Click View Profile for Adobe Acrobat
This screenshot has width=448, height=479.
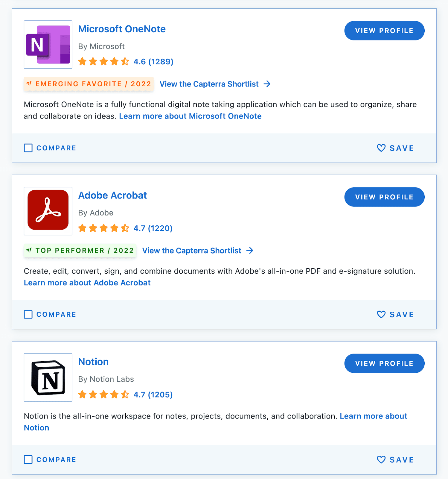pyautogui.click(x=384, y=197)
